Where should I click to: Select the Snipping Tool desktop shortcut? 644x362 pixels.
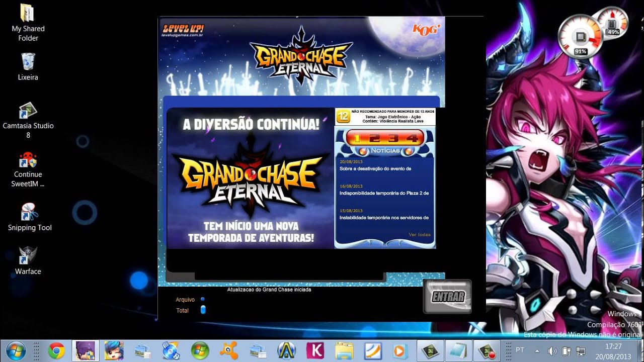point(30,217)
